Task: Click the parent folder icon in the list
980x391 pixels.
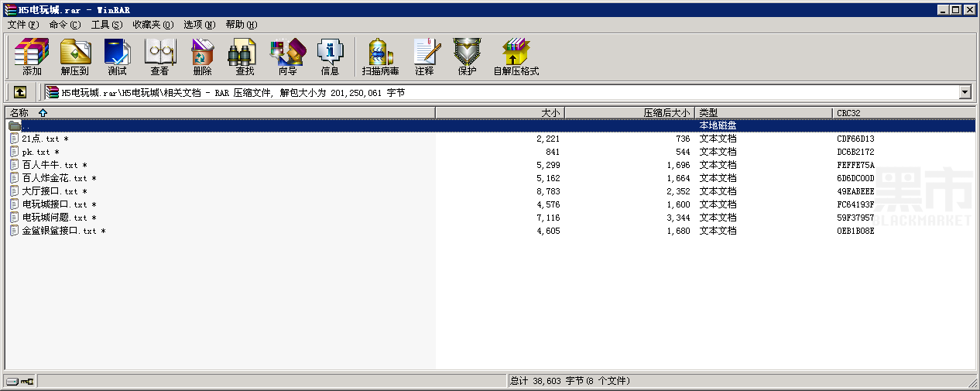Action: click(x=15, y=125)
